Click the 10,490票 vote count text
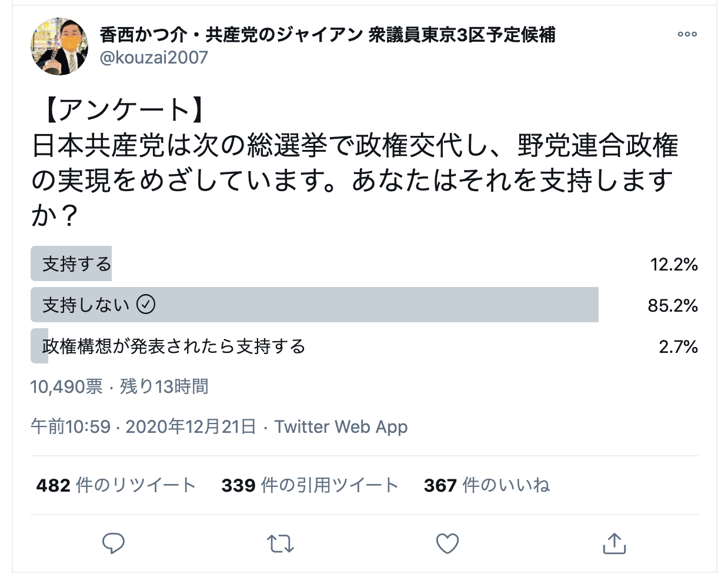 [66, 386]
